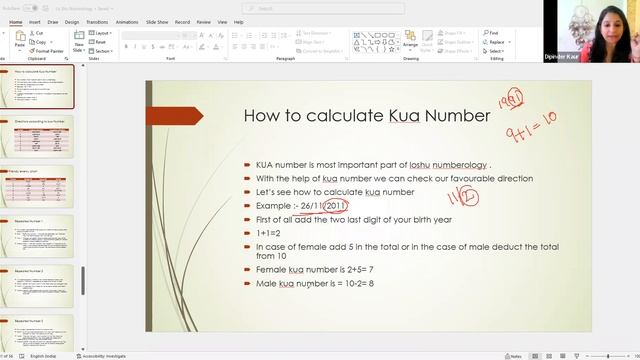640x360 pixels.
Task: Open Quick Styles gallery
Action: tap(427, 41)
